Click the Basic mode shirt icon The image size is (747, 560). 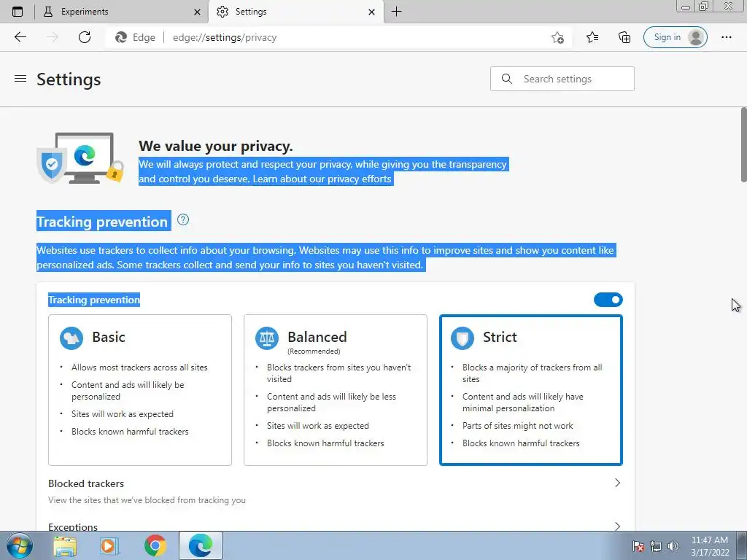tap(71, 338)
